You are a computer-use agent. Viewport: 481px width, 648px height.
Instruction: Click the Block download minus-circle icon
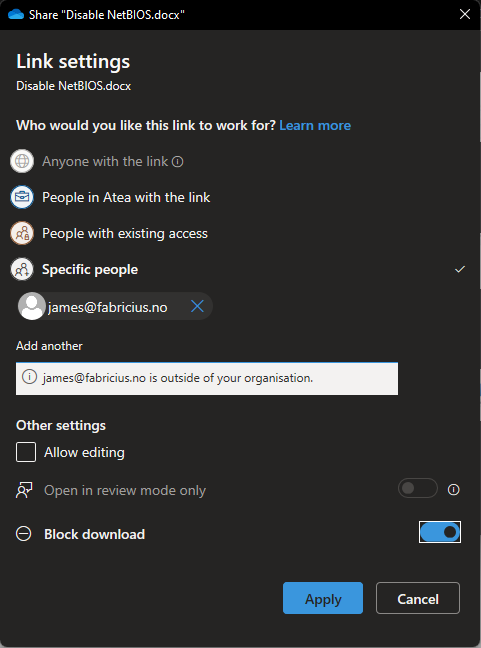point(24,534)
